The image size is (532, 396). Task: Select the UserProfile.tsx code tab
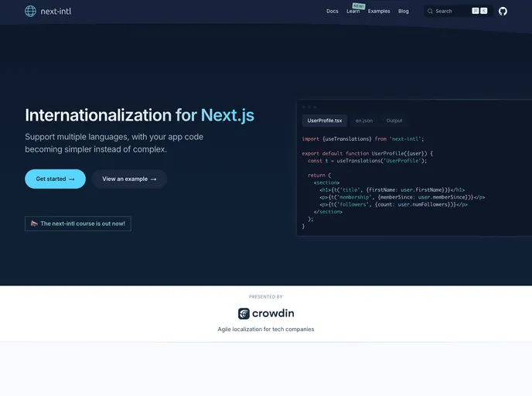[x=324, y=121]
